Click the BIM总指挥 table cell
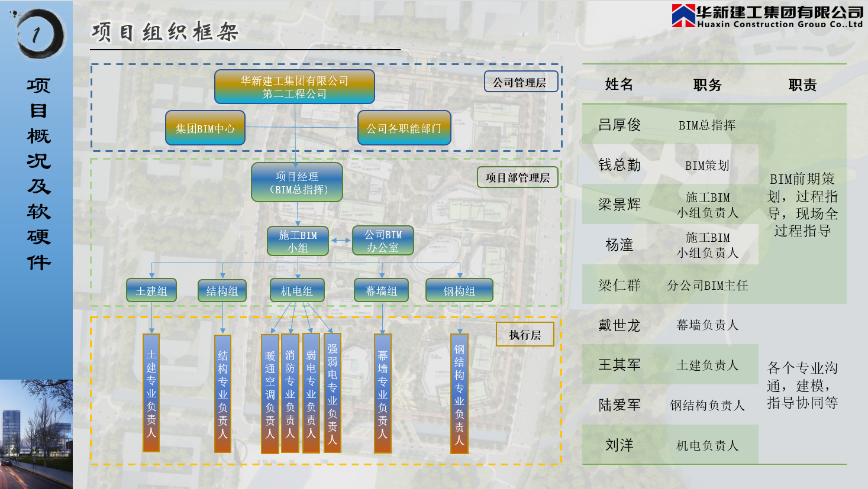The height and width of the screenshot is (489, 868). pos(707,125)
